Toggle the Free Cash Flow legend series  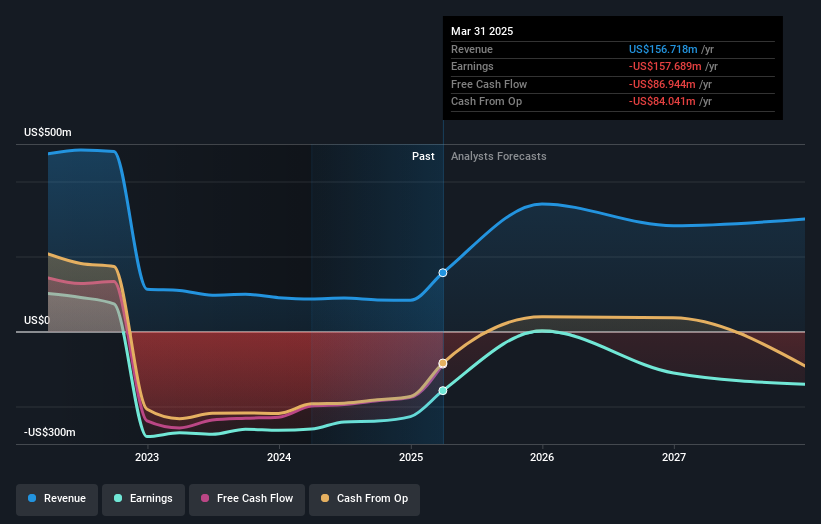(x=247, y=499)
